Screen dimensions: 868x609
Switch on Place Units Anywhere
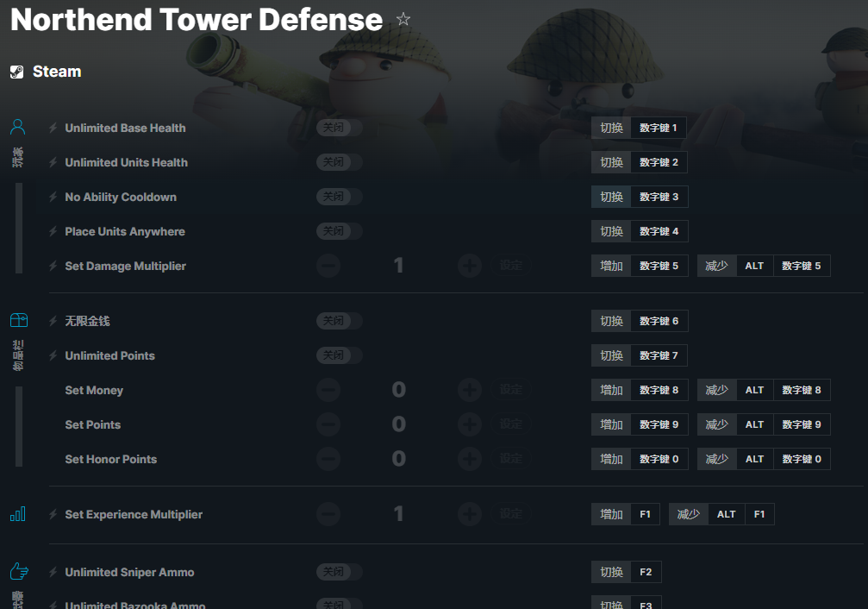340,230
